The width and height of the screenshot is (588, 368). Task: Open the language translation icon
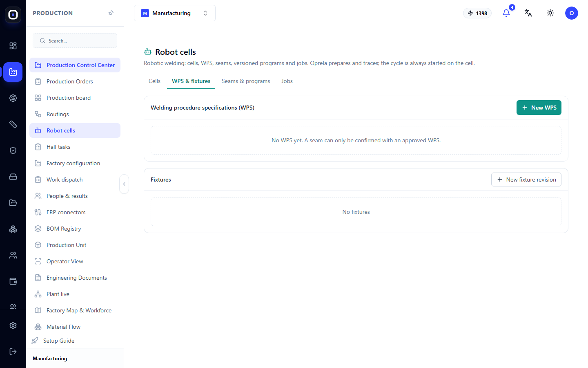[528, 13]
